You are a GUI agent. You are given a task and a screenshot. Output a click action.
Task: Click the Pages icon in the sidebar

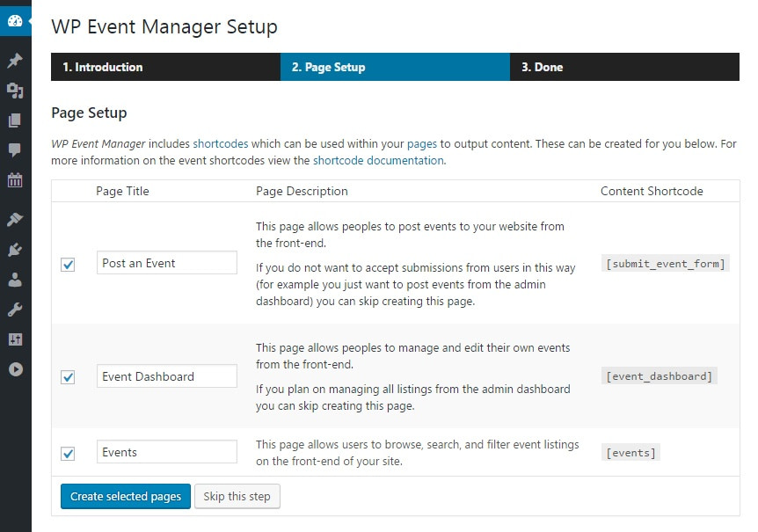coord(15,120)
